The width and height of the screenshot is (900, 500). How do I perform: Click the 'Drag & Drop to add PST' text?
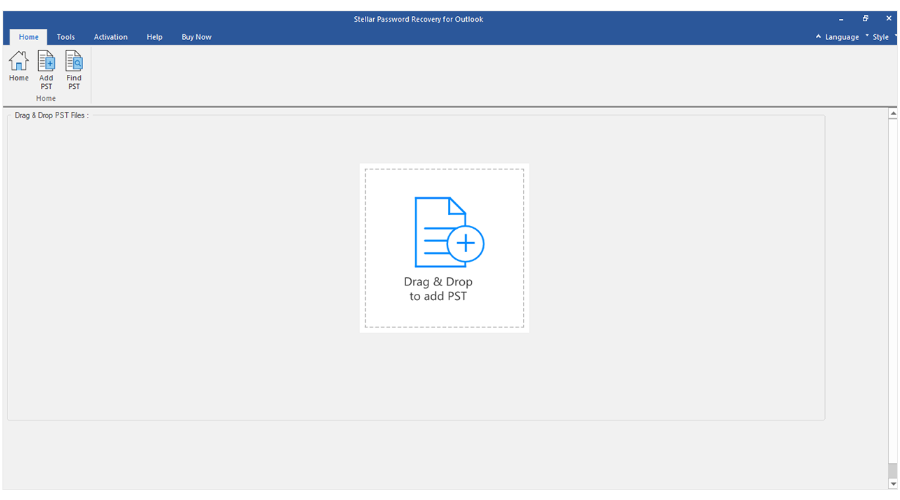(438, 289)
